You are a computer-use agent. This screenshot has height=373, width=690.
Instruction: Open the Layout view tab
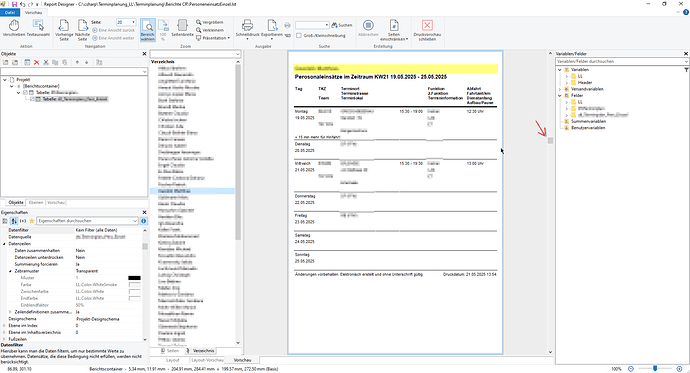tap(172, 360)
